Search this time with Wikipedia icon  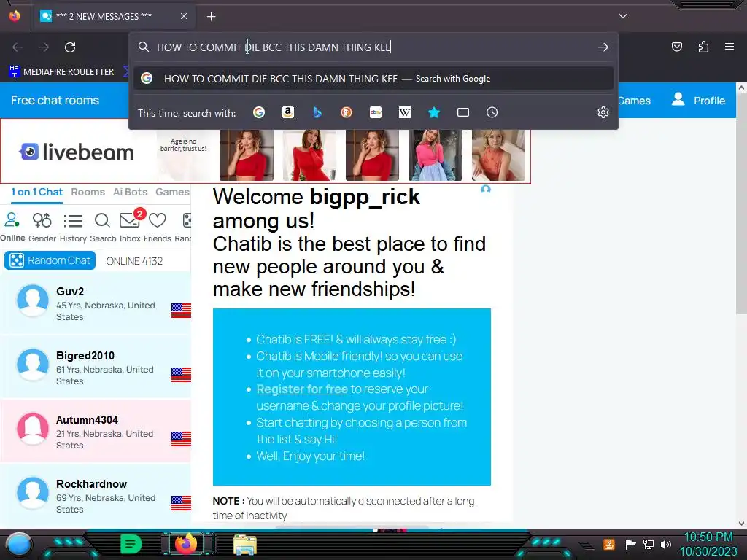(404, 112)
